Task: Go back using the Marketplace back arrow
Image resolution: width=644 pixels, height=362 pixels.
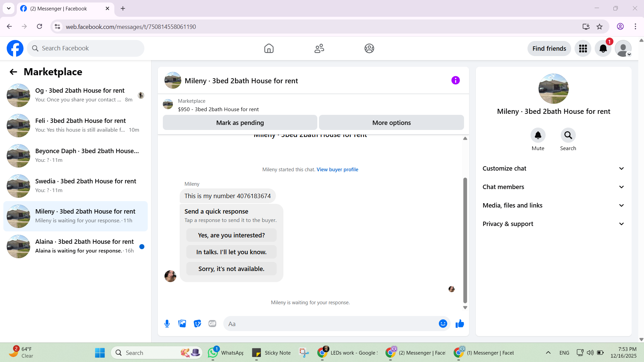Action: tap(13, 72)
